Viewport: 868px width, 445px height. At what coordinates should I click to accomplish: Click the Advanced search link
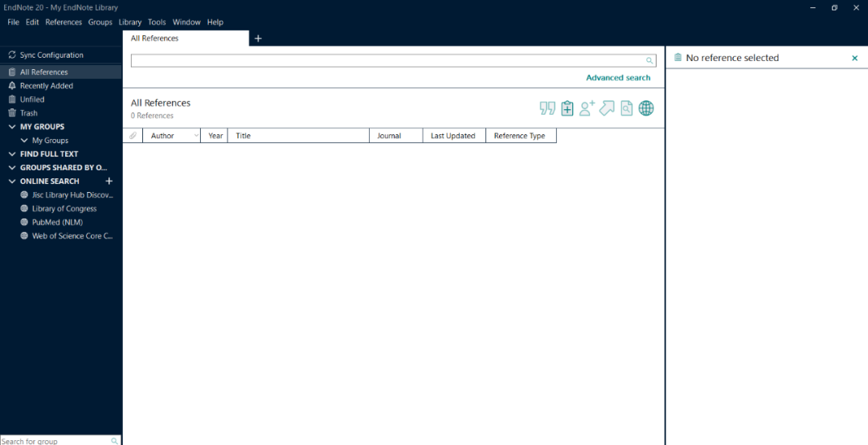[x=618, y=77]
